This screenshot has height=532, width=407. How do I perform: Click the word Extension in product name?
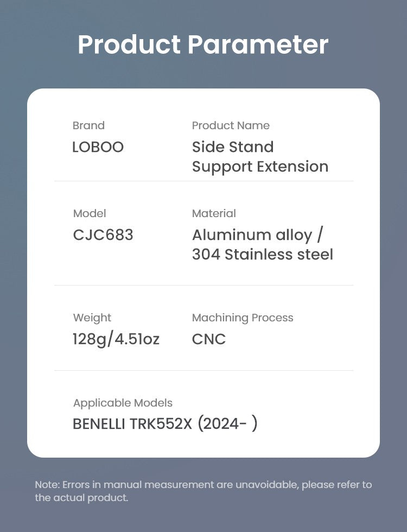click(x=292, y=167)
